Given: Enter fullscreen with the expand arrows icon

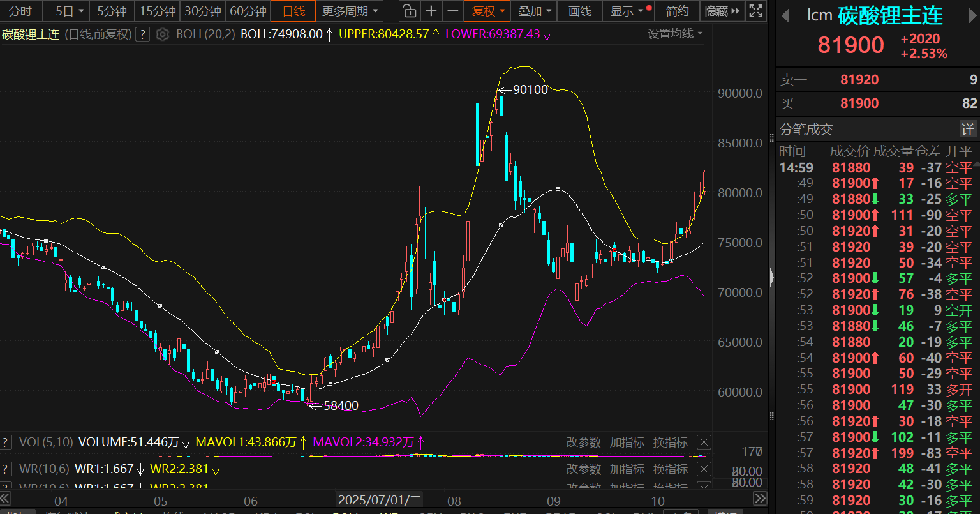Looking at the screenshot, I should coord(756,11).
